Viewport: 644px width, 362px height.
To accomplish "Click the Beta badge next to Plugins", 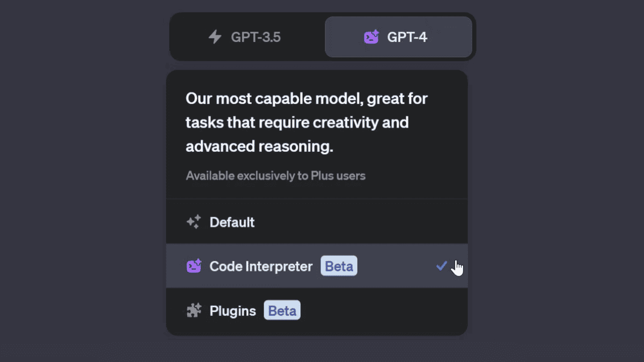I will click(282, 310).
